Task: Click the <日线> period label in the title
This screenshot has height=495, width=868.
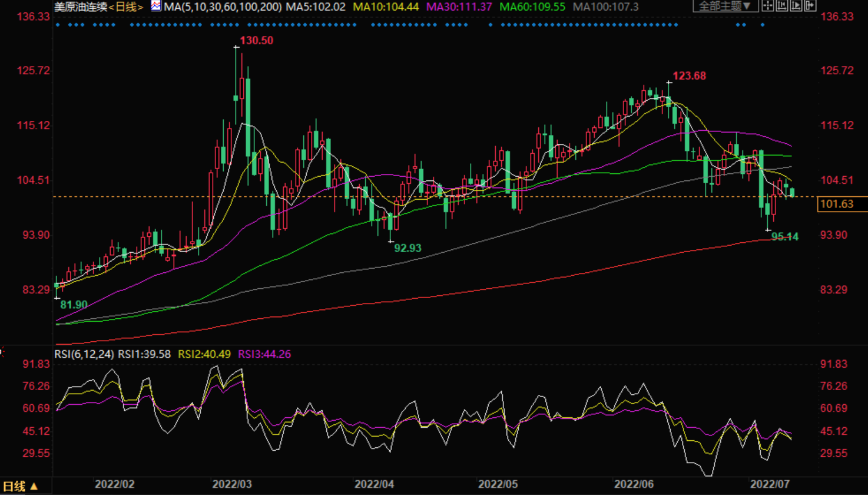Action: [126, 7]
